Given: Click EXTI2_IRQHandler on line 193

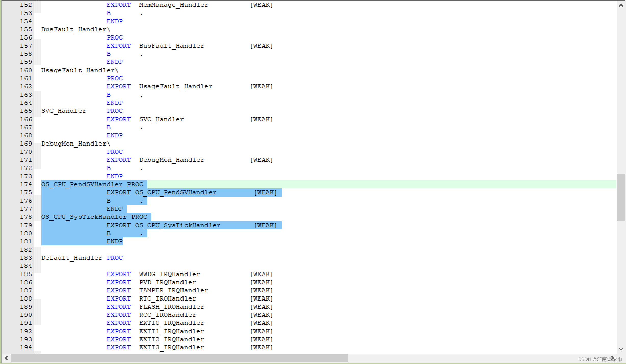Looking at the screenshot, I should coord(172,340).
